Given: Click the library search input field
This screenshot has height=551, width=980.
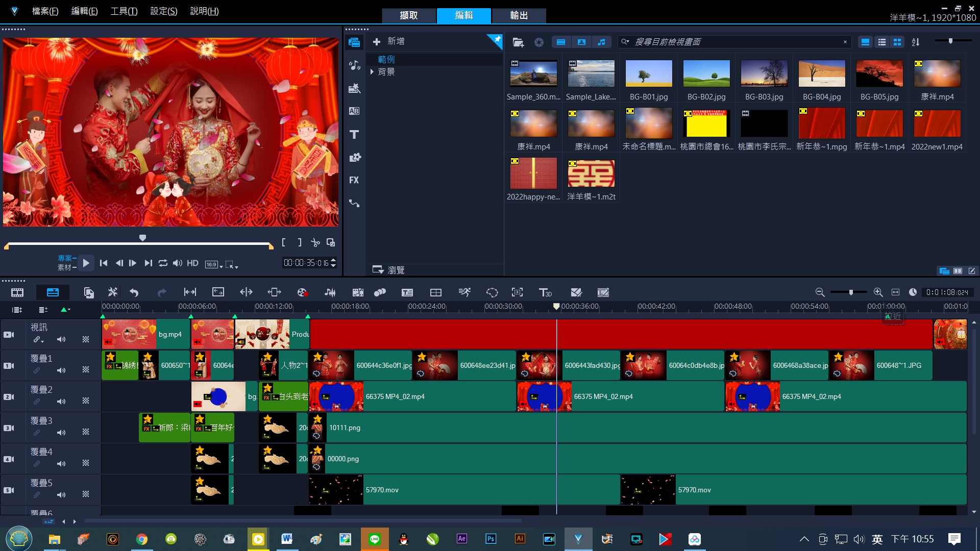Looking at the screenshot, I should [x=735, y=42].
